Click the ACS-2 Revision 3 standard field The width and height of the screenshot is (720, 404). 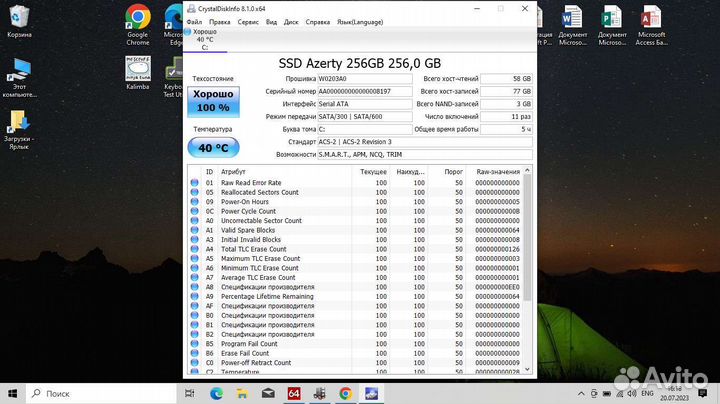point(425,142)
